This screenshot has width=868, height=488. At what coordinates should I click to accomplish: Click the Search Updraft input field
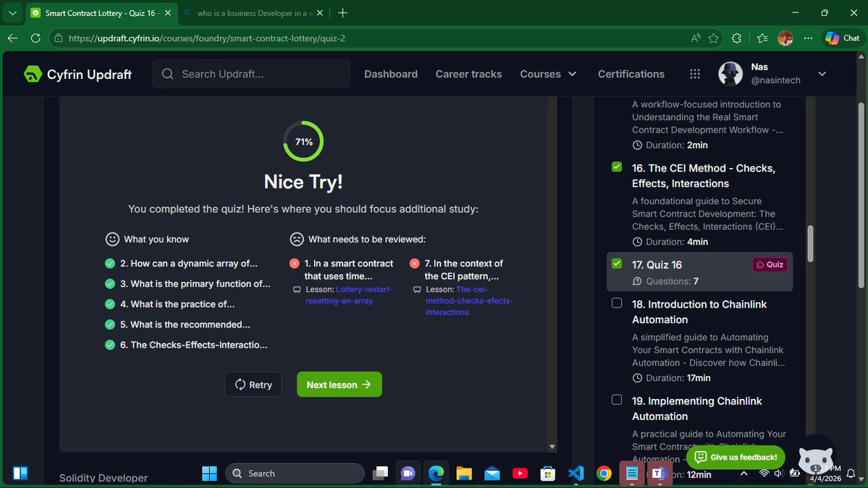click(x=251, y=74)
